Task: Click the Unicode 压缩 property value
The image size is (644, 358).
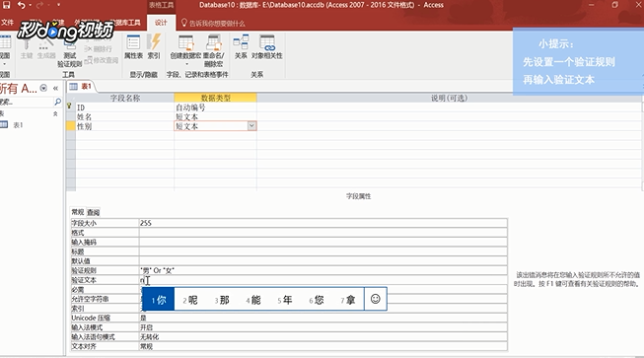Action: pos(322,318)
